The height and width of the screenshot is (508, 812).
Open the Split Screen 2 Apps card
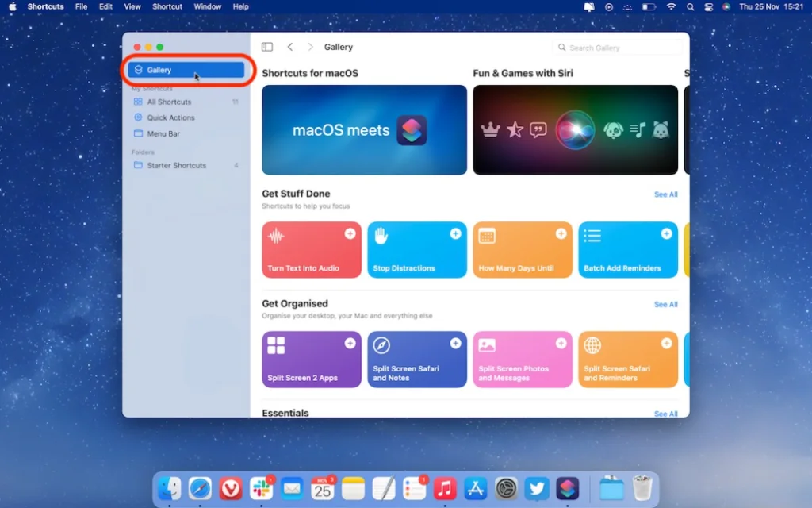(311, 360)
